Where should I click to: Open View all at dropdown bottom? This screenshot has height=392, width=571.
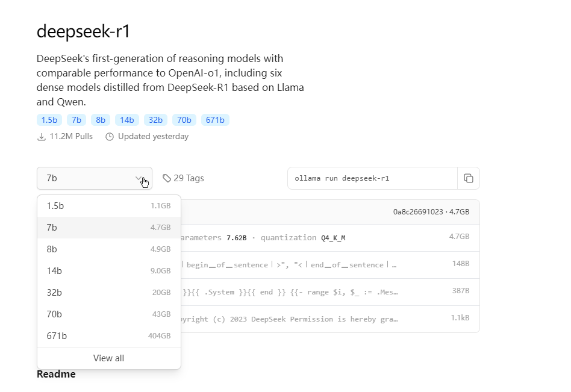click(109, 358)
